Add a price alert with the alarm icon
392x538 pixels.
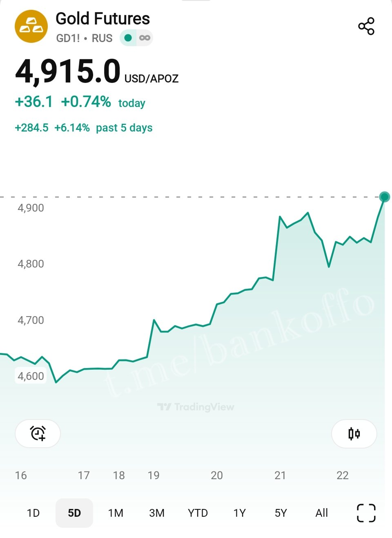(38, 433)
